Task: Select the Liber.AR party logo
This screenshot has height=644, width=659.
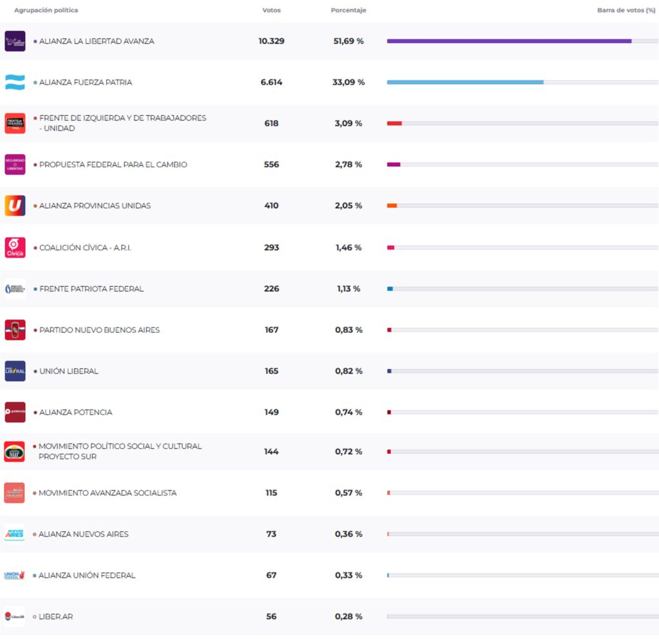Action: (x=15, y=616)
